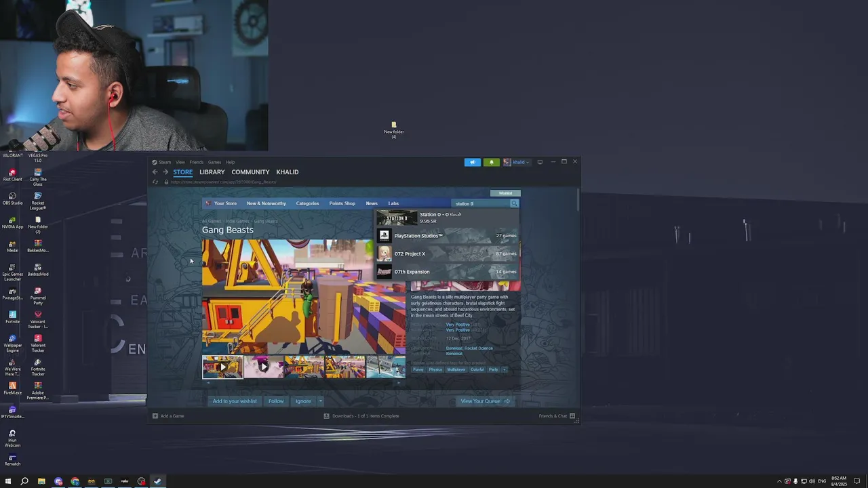Select 07th Expansion search suggestion
This screenshot has width=868, height=488.
point(448,272)
